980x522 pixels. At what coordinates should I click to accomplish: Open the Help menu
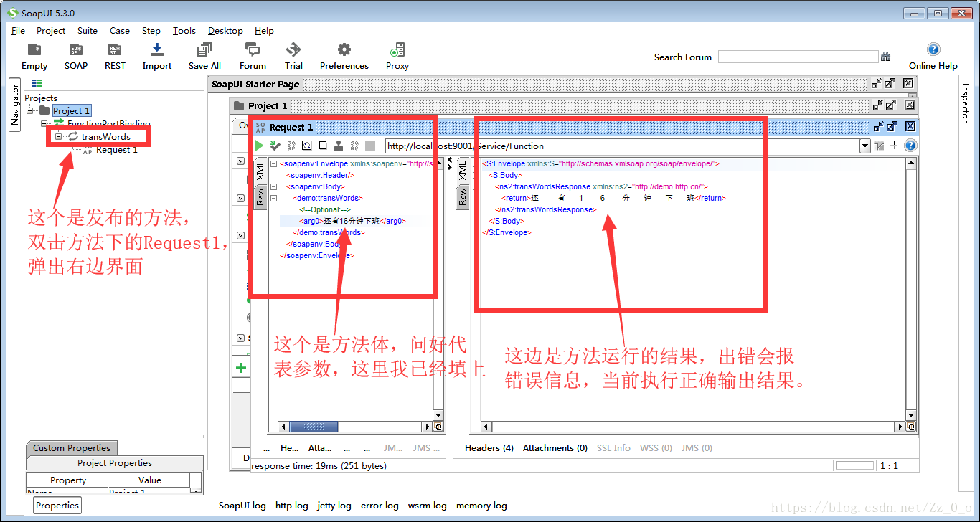(264, 30)
